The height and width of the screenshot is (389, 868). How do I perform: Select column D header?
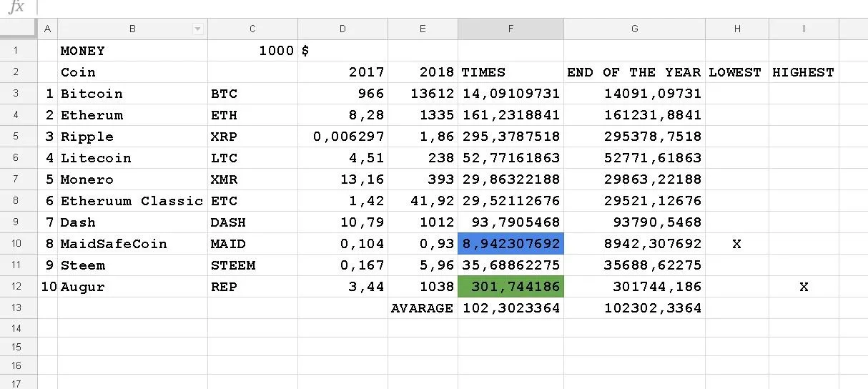click(x=342, y=29)
